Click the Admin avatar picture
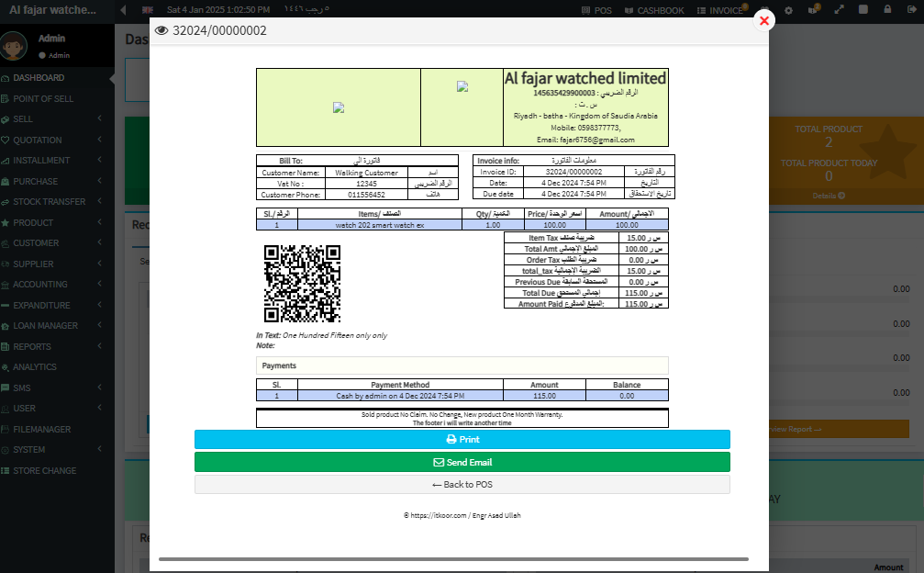The width and height of the screenshot is (924, 573). point(14,46)
